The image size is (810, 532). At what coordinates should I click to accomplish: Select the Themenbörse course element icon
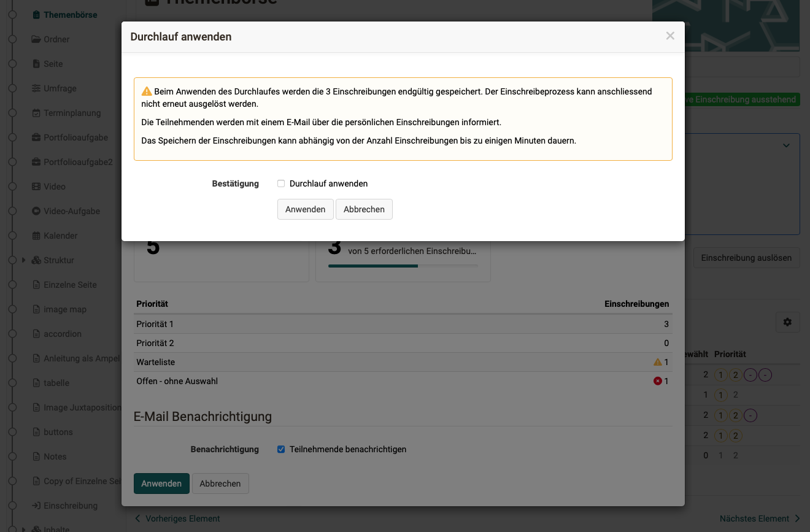pos(36,14)
